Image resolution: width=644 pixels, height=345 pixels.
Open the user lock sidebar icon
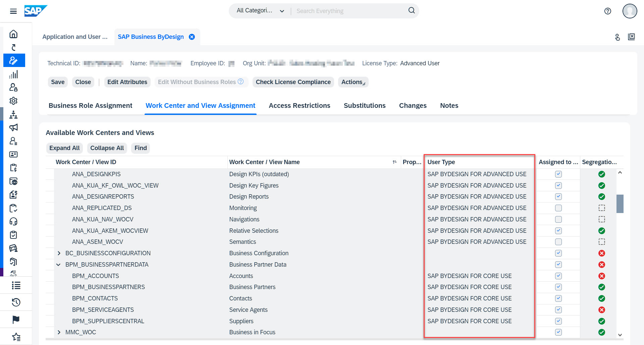point(13,87)
